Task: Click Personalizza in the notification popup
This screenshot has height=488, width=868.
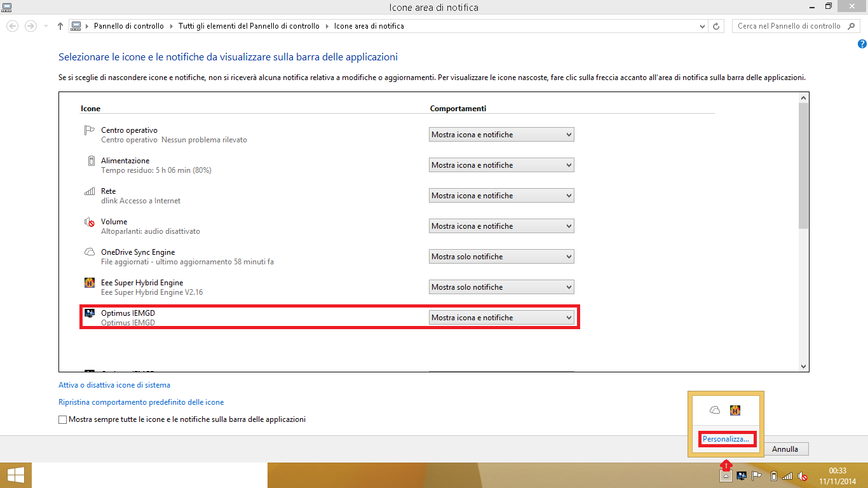Action: [726, 438]
